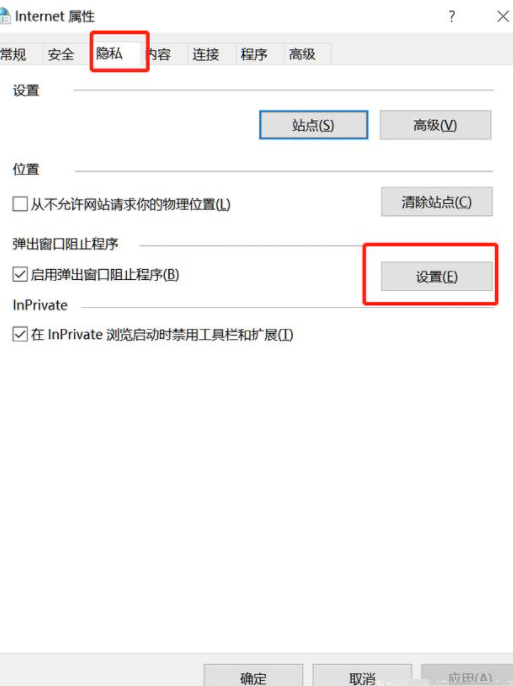The height and width of the screenshot is (686, 513).
Task: Click the 高级(V) button under 设置
Action: [435, 125]
